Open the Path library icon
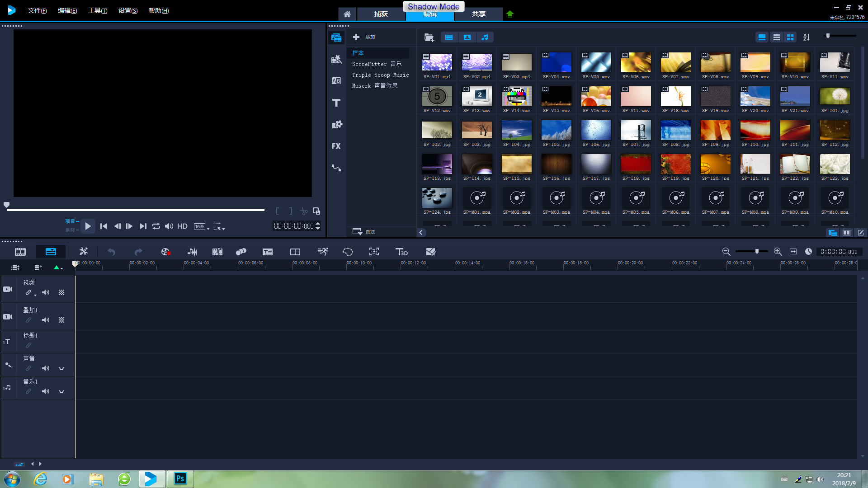This screenshot has height=488, width=868. click(336, 168)
